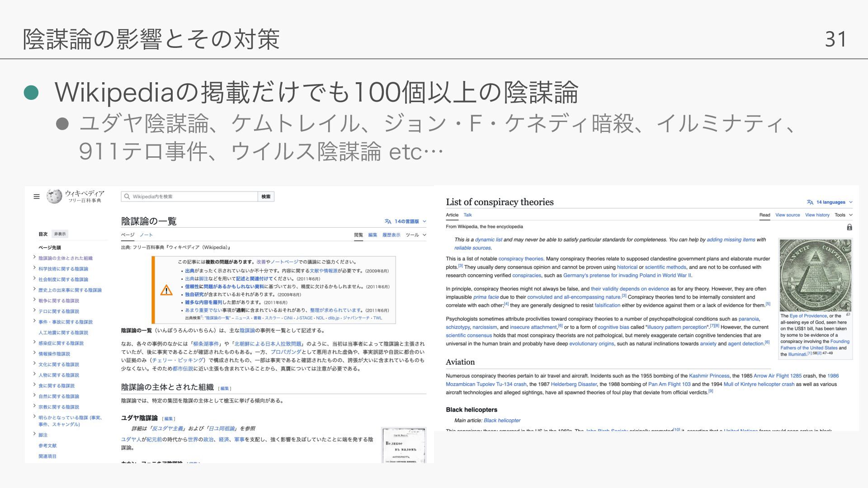868x488 pixels.
Task: Expand 陰謀論の主体とされた組織 in contents
Action: (x=34, y=258)
